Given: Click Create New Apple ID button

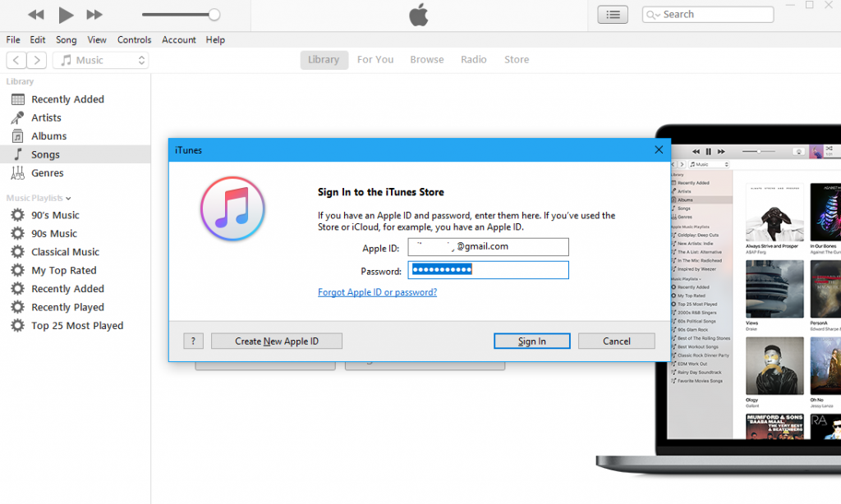Looking at the screenshot, I should point(276,341).
